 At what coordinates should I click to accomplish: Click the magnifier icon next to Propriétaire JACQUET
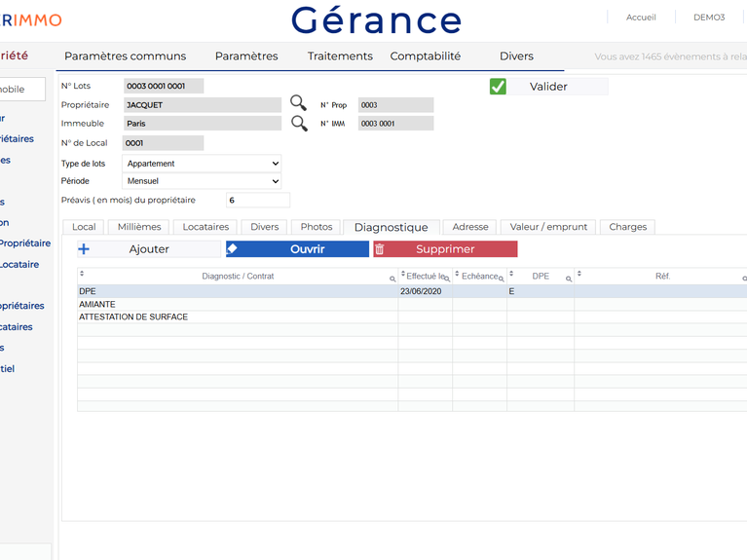(298, 104)
